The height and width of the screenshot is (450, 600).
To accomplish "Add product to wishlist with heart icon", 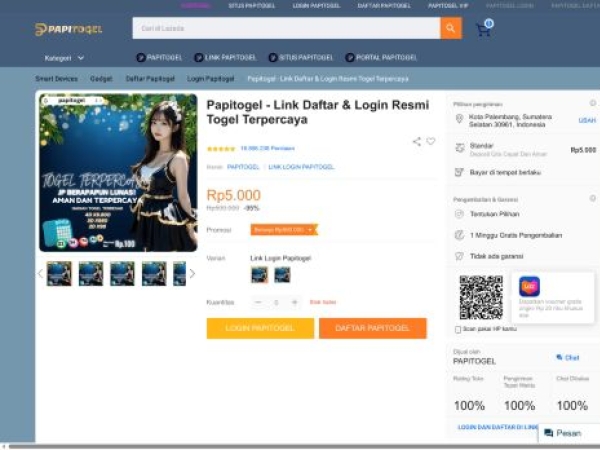I will click(431, 141).
